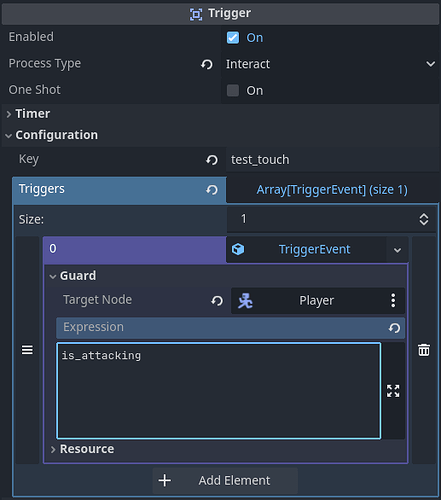Open the expression editor in fullscreen
441x500 pixels.
(393, 391)
